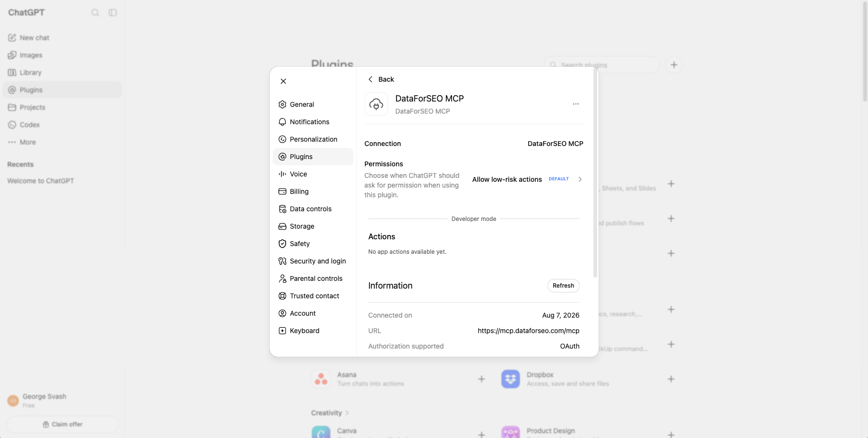Open the General settings tab
Screen dimensions: 868x438
coord(313,104)
